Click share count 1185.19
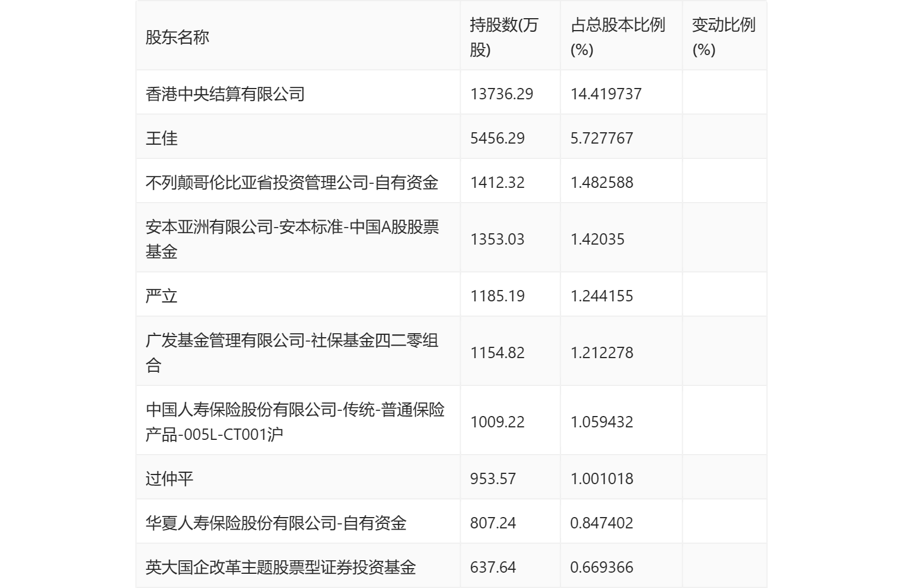Viewport: 903px width, 588px height. [497, 296]
